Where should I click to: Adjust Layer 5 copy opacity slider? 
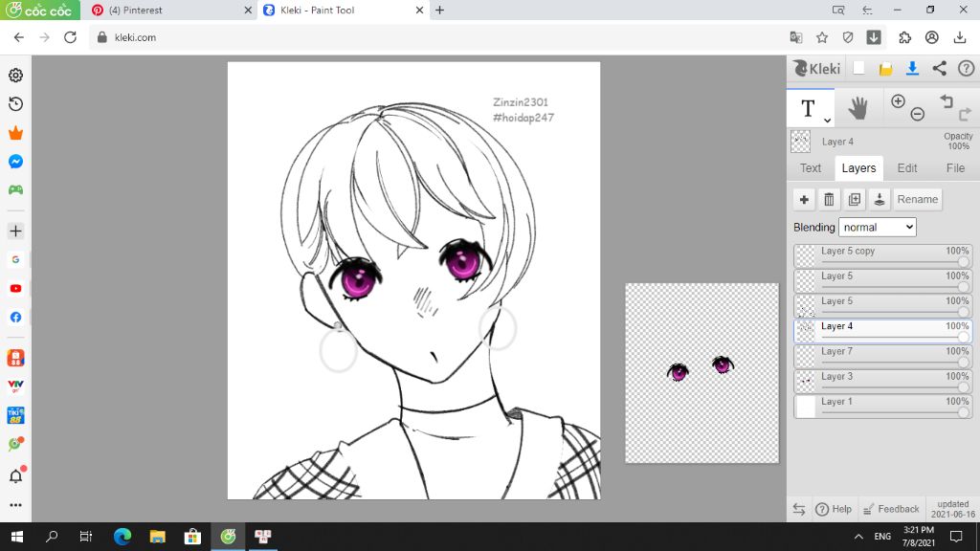point(895,262)
